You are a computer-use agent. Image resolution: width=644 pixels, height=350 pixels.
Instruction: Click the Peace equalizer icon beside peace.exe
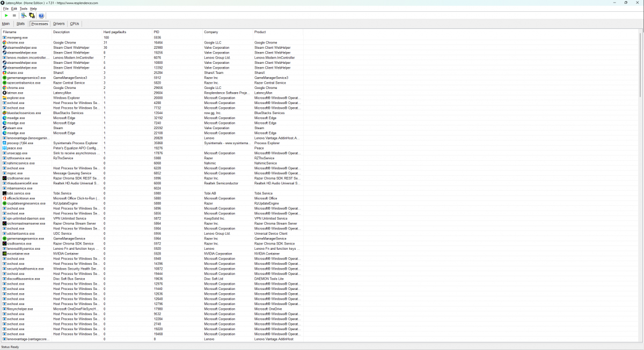[x=4, y=148]
